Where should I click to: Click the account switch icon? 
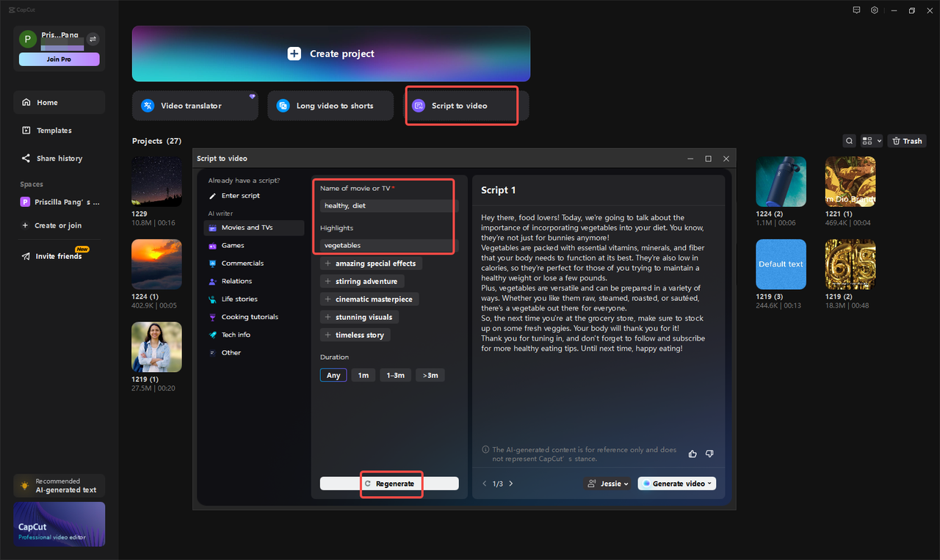point(93,39)
